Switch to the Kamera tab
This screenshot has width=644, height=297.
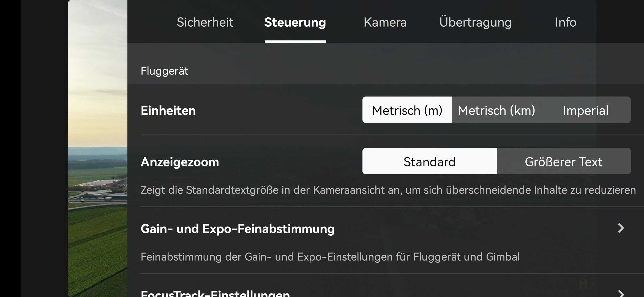click(x=385, y=22)
